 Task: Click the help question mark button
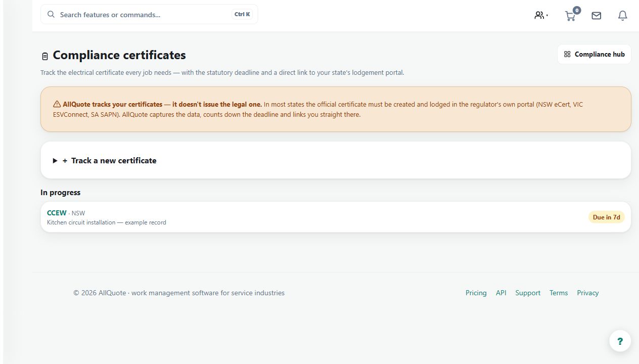tap(620, 341)
